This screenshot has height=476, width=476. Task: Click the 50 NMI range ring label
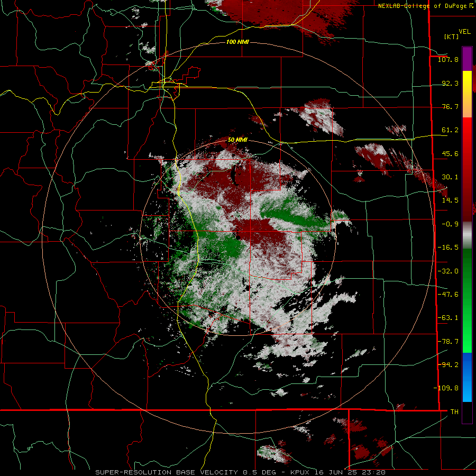(237, 140)
